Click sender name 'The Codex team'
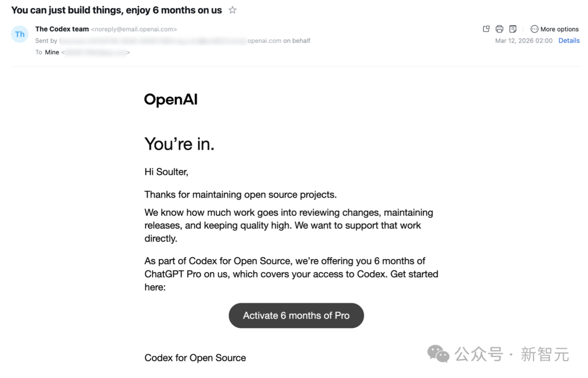Screen dimensions: 588x378 62,29
